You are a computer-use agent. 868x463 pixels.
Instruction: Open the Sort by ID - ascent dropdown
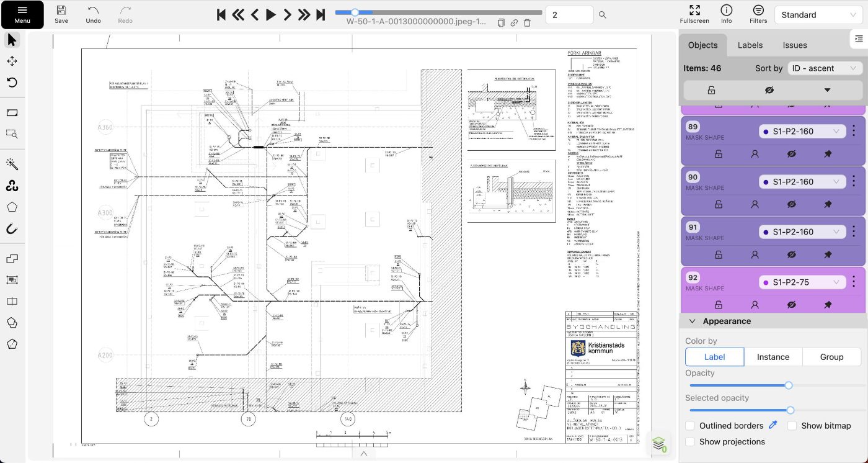point(825,68)
